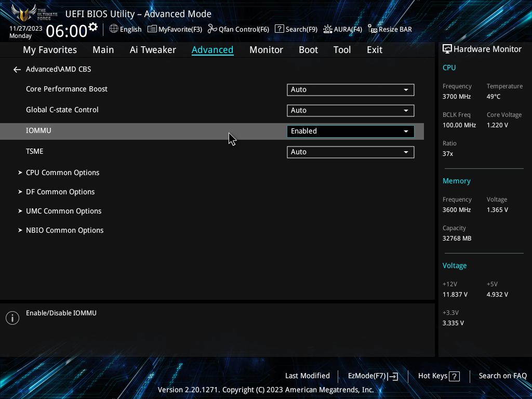Click the Enable/Disable IOMMU help text

click(x=61, y=313)
